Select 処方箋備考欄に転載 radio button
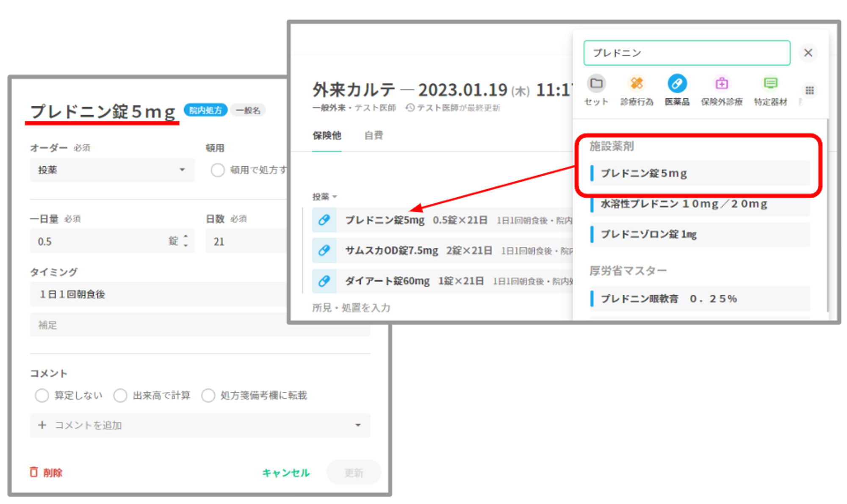The image size is (847, 504). (x=208, y=395)
